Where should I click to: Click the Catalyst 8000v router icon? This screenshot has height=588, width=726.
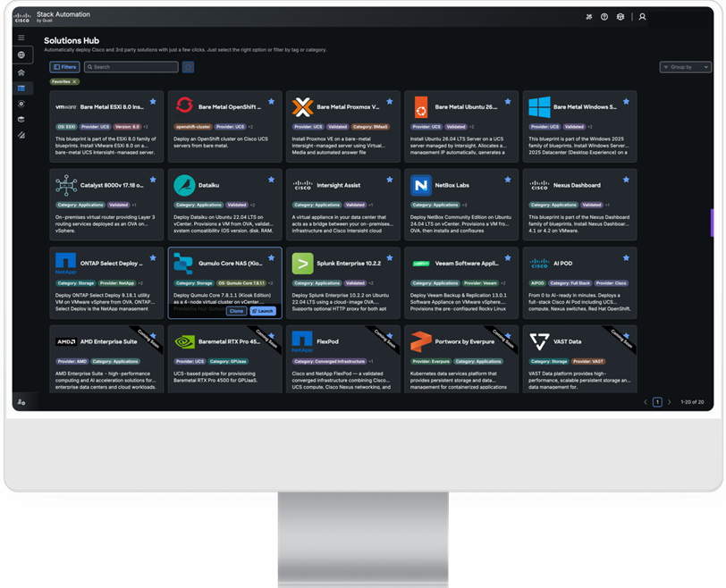coord(66,185)
